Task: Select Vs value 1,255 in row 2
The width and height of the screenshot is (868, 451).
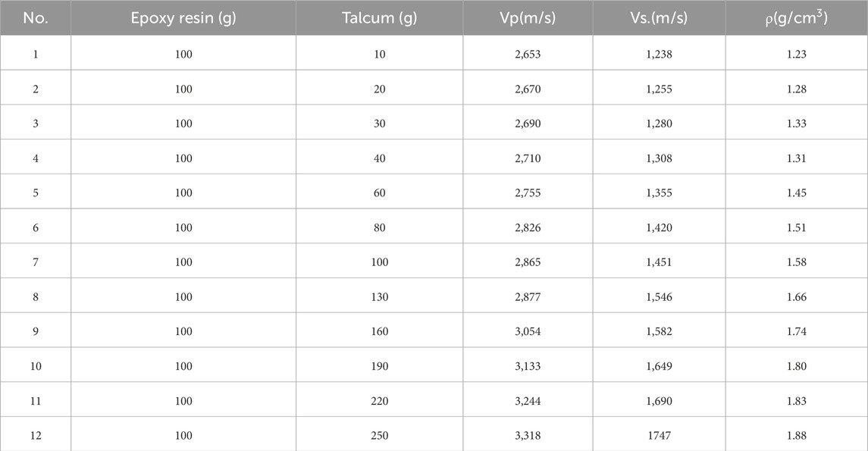Action: click(659, 89)
